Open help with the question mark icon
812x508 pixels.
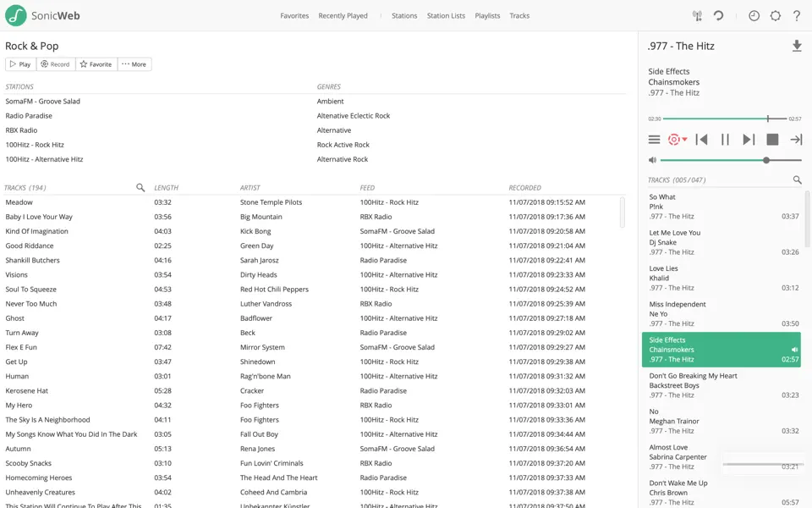pyautogui.click(x=797, y=16)
